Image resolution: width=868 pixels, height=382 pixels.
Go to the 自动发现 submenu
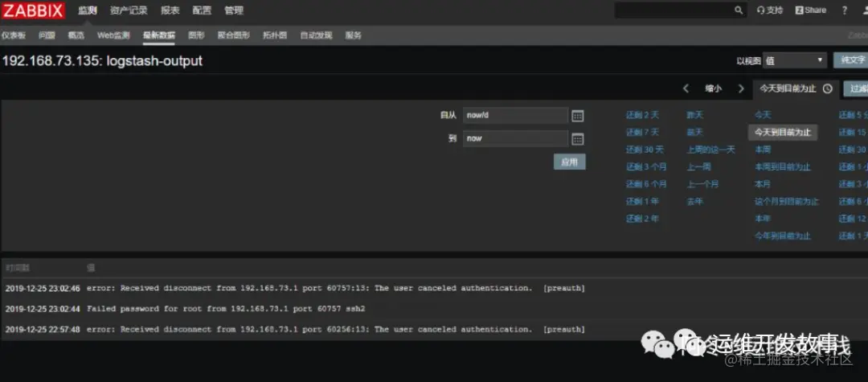pos(316,35)
